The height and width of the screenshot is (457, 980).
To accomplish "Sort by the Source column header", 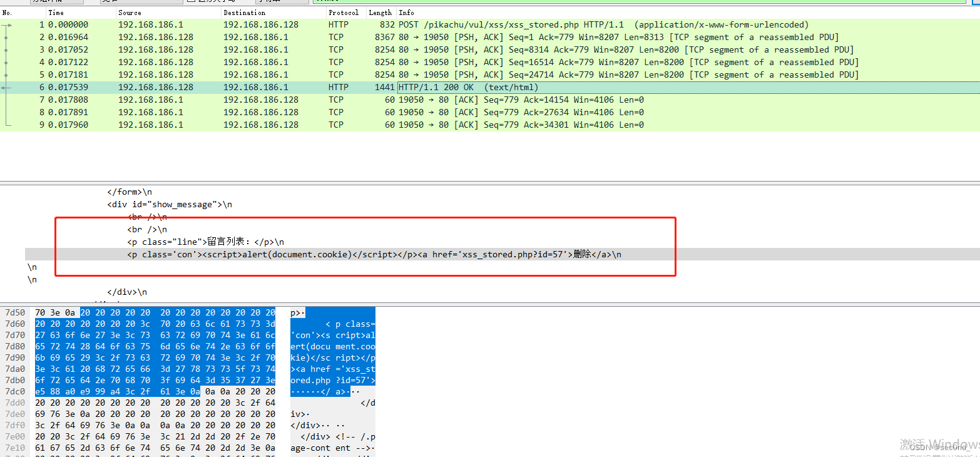I will [x=130, y=13].
